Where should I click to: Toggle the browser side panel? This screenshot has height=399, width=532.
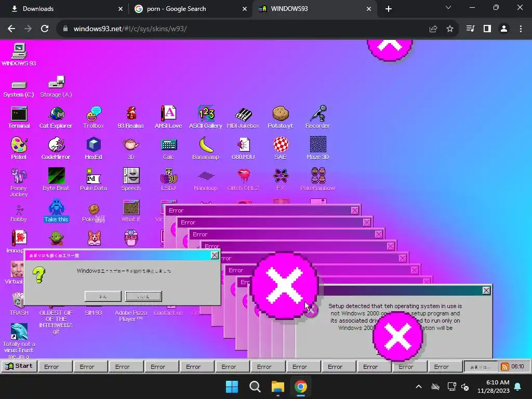pyautogui.click(x=487, y=29)
